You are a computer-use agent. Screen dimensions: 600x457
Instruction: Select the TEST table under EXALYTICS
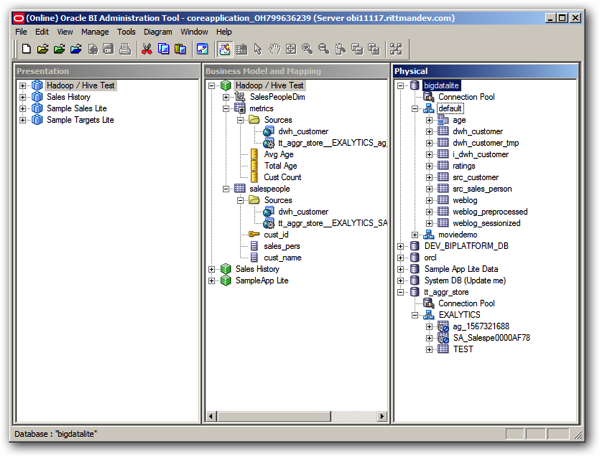tap(463, 349)
